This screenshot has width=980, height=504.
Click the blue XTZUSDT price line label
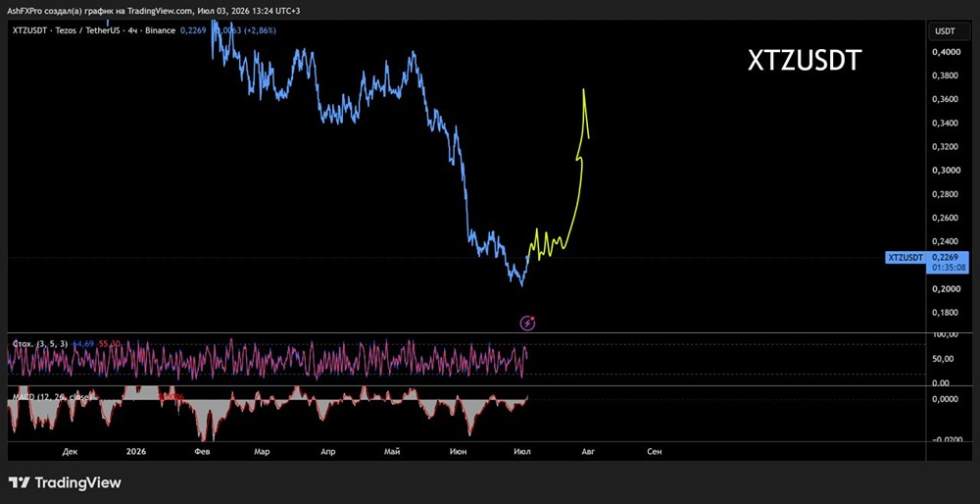905,257
